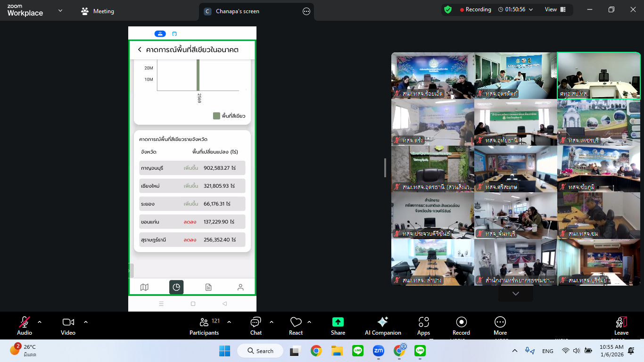Unmute the microphone with Audio button
The image size is (644, 362).
[25, 325]
